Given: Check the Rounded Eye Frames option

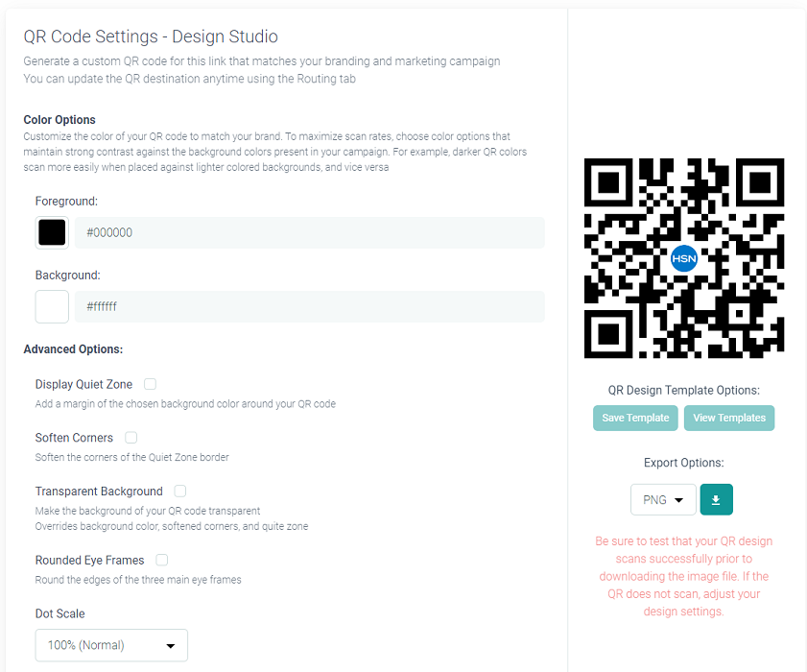Looking at the screenshot, I should [x=161, y=560].
